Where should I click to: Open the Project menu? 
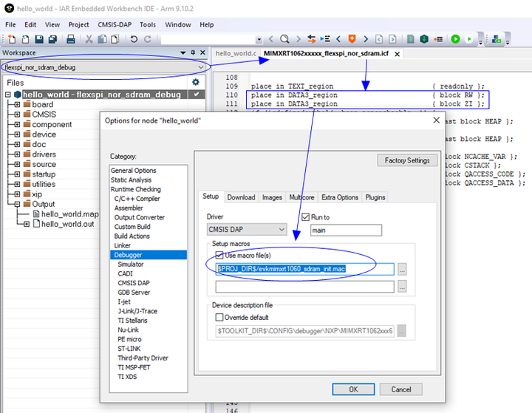(x=78, y=24)
